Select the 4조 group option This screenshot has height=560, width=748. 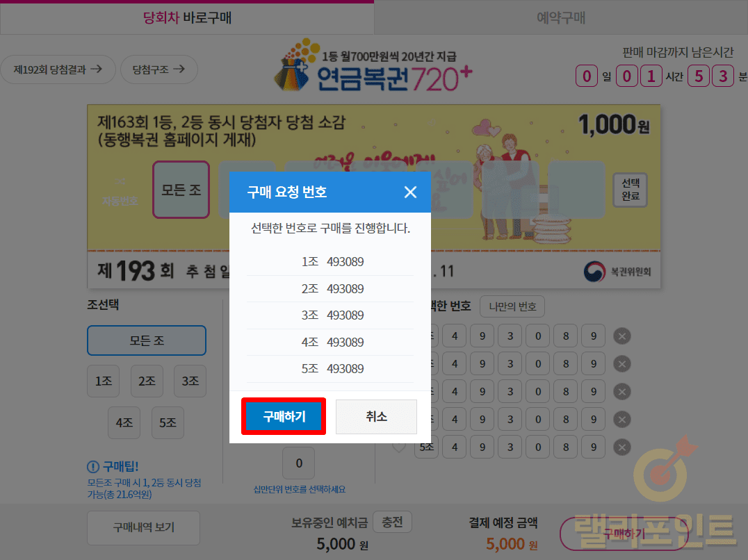[x=124, y=422]
